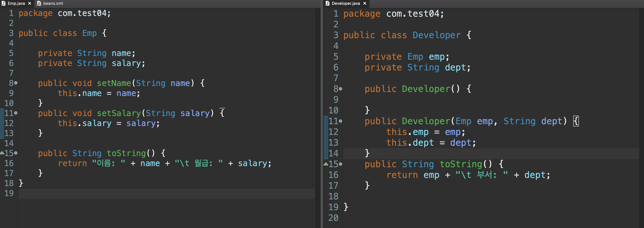Switch to the beans.xml tab
Screen dimensions: 644x228
click(53, 3)
